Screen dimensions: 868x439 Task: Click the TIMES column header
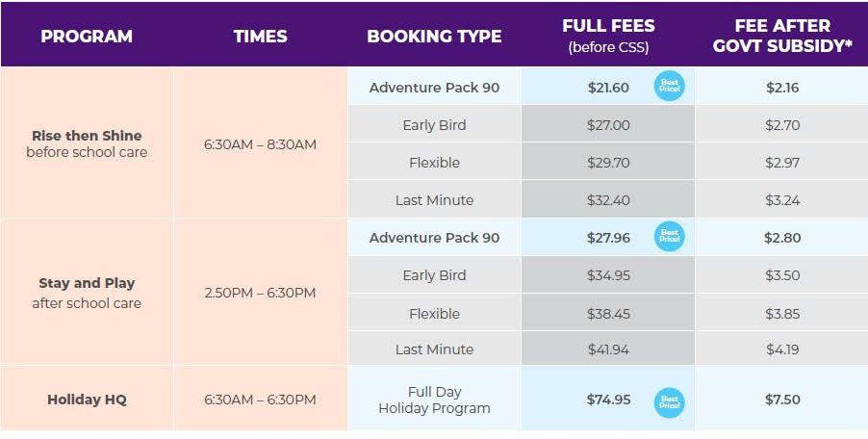pyautogui.click(x=260, y=37)
